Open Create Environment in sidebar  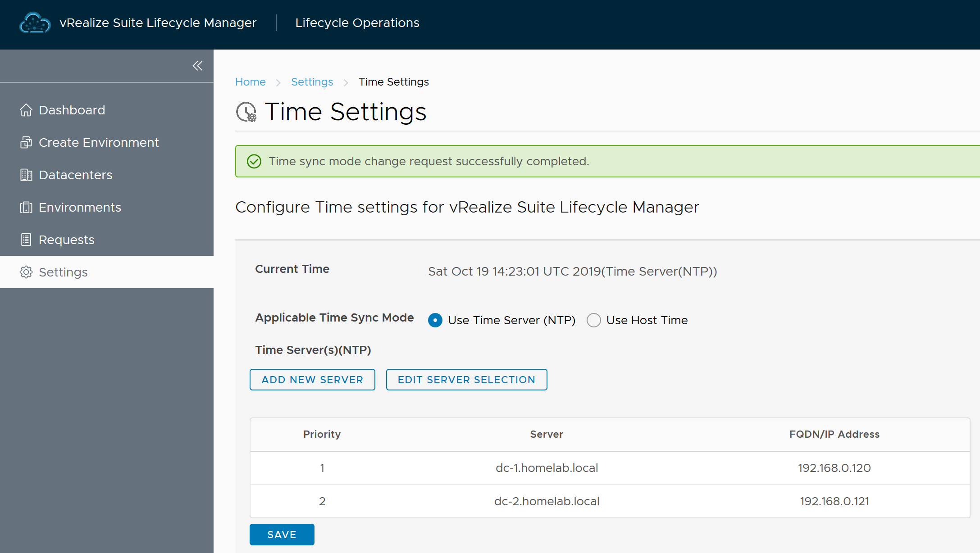(107, 142)
